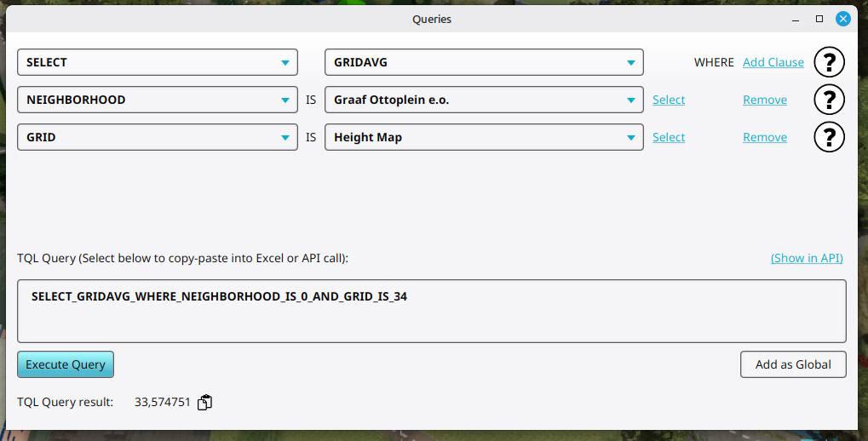Click the Show in API link
The height and width of the screenshot is (441, 868).
(806, 258)
